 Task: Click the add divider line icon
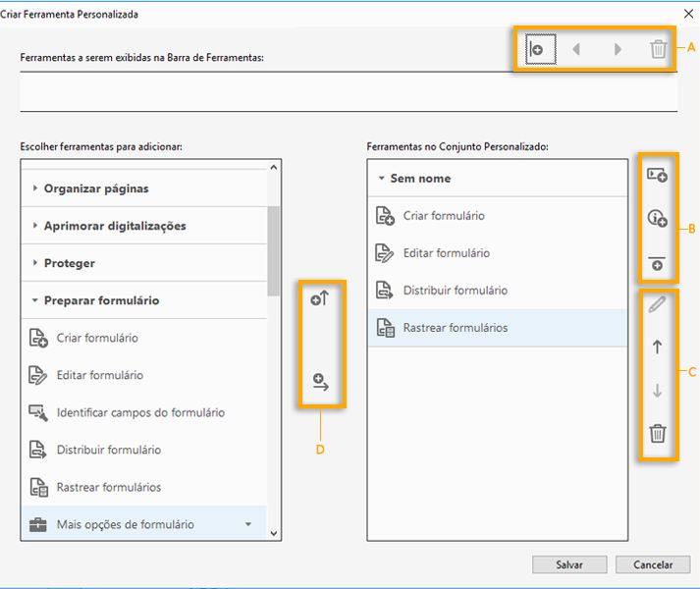[657, 264]
